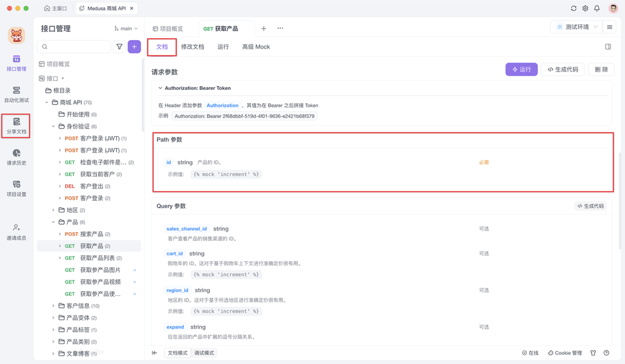Open 请求历史 from the sidebar

16,156
